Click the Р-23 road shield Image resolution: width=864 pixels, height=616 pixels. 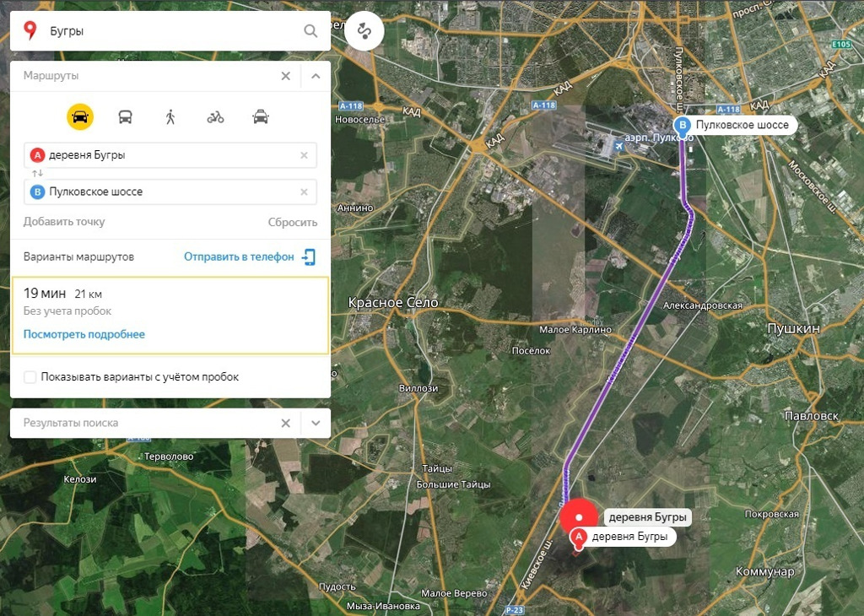click(514, 610)
